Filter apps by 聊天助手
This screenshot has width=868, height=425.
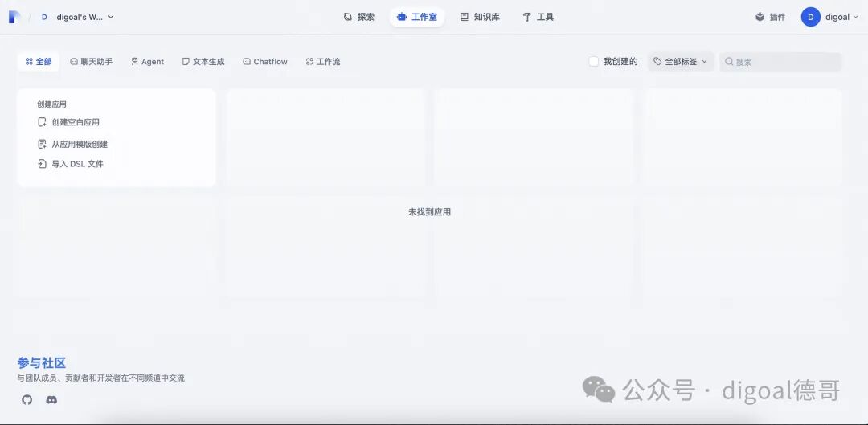92,62
